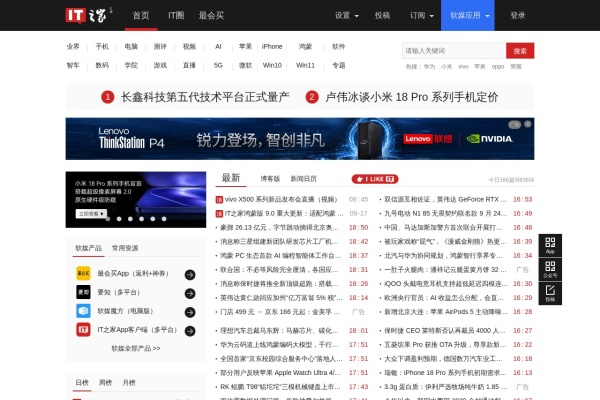Click the red number 1 headline badge
Screen dimensions: 600x400
(108, 97)
